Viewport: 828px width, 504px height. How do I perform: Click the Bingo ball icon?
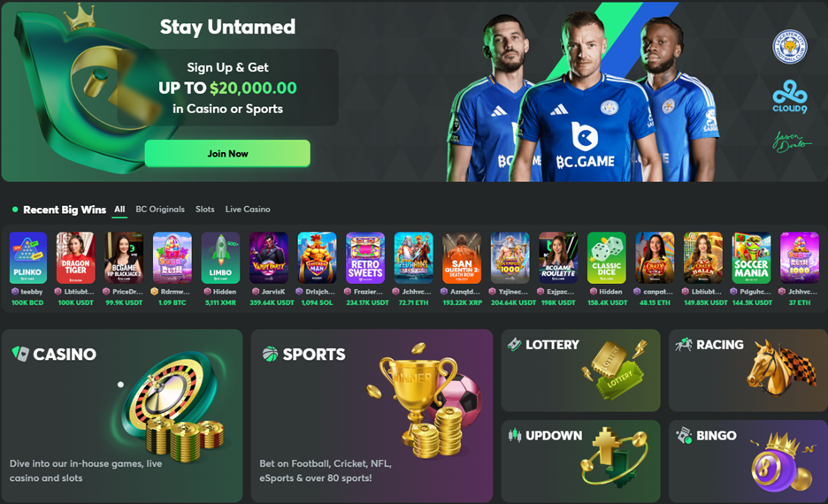pyautogui.click(x=683, y=435)
